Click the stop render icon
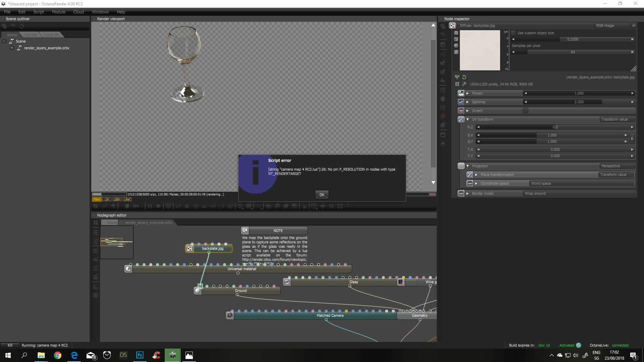The height and width of the screenshot is (362, 644). [x=127, y=206]
